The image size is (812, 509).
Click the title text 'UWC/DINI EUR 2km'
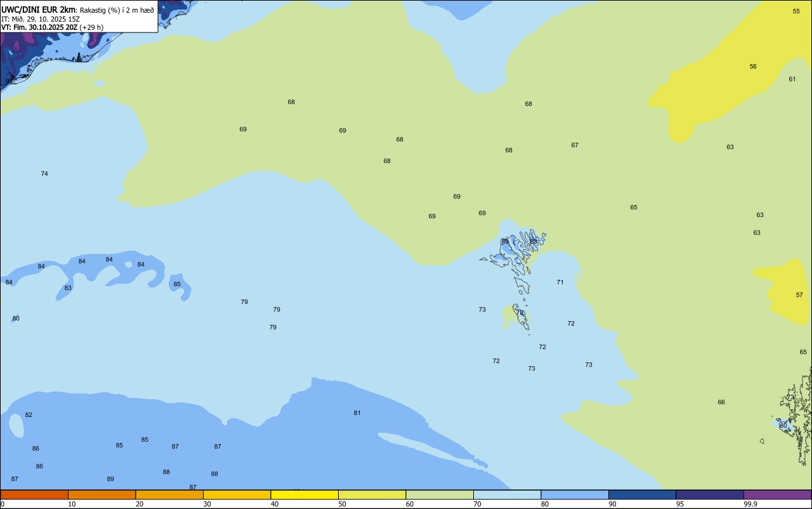click(x=38, y=10)
